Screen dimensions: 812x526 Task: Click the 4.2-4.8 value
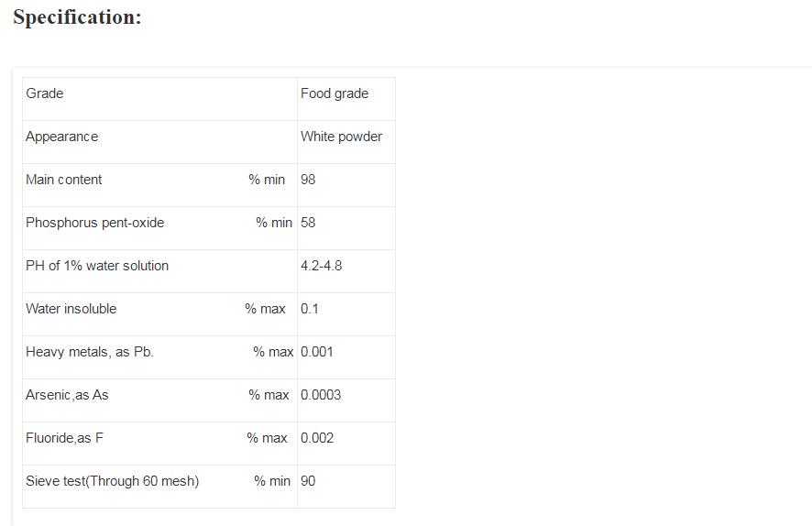(321, 266)
